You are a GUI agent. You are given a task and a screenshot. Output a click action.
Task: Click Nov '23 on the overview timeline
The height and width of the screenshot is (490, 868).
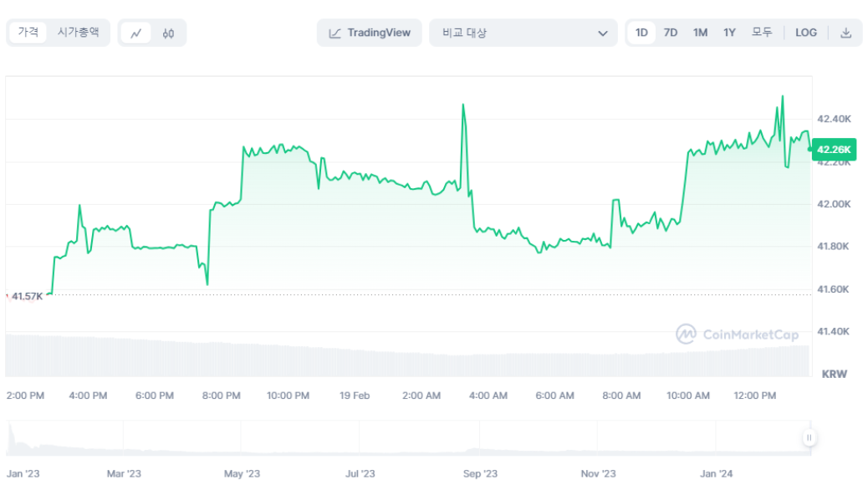tap(598, 473)
